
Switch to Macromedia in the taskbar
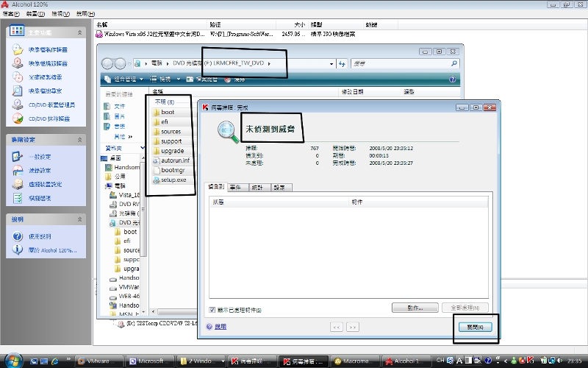coord(356,361)
